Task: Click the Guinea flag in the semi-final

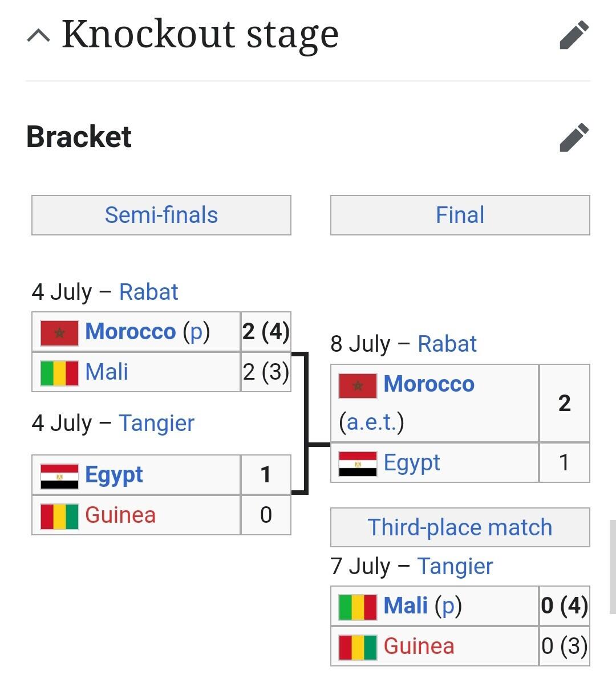Action: [59, 516]
